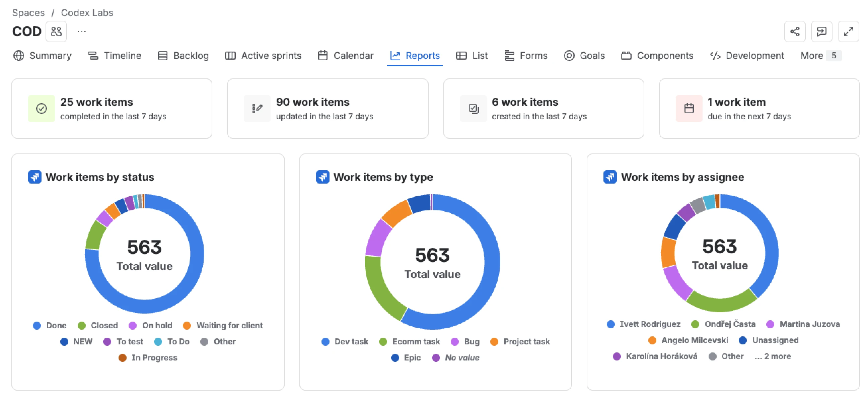Open the feedback icon button
868x398 pixels.
tap(821, 32)
